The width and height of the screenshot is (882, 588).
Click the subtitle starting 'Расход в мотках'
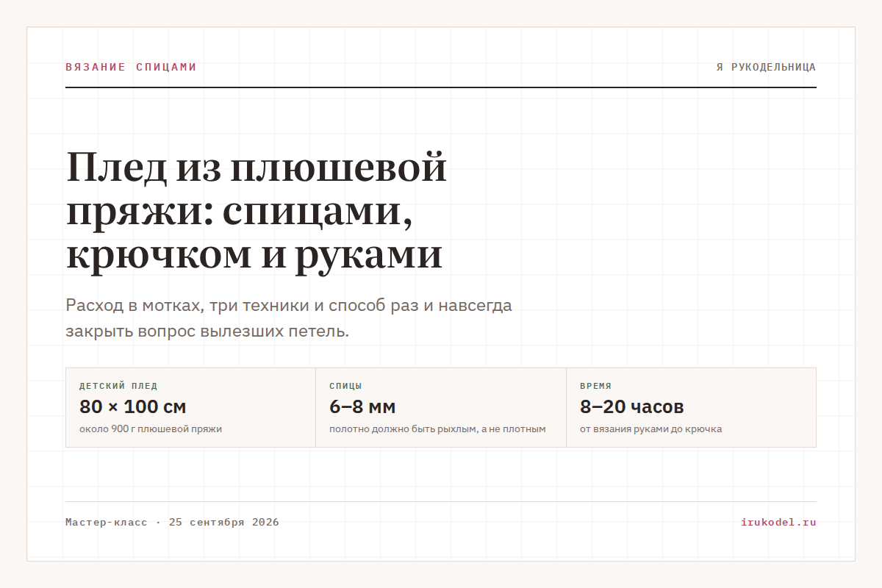pos(288,318)
